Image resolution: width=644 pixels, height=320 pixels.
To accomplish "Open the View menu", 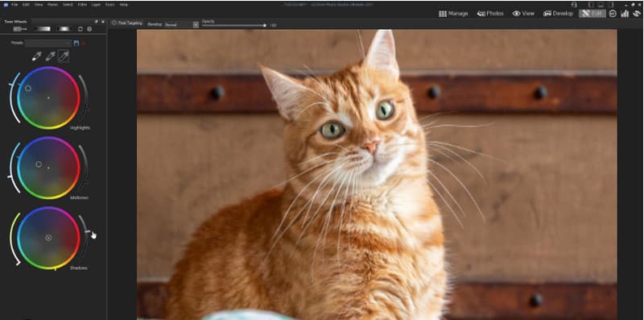I will (x=39, y=5).
